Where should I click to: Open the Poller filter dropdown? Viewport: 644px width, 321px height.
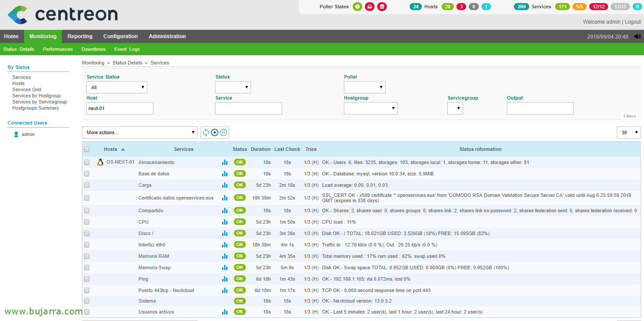(364, 87)
